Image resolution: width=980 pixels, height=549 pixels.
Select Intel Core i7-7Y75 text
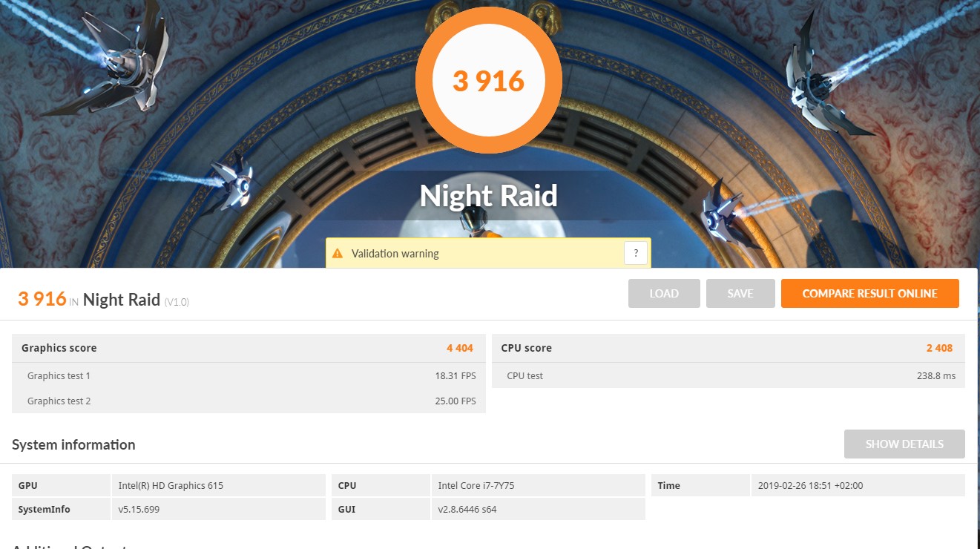point(476,486)
